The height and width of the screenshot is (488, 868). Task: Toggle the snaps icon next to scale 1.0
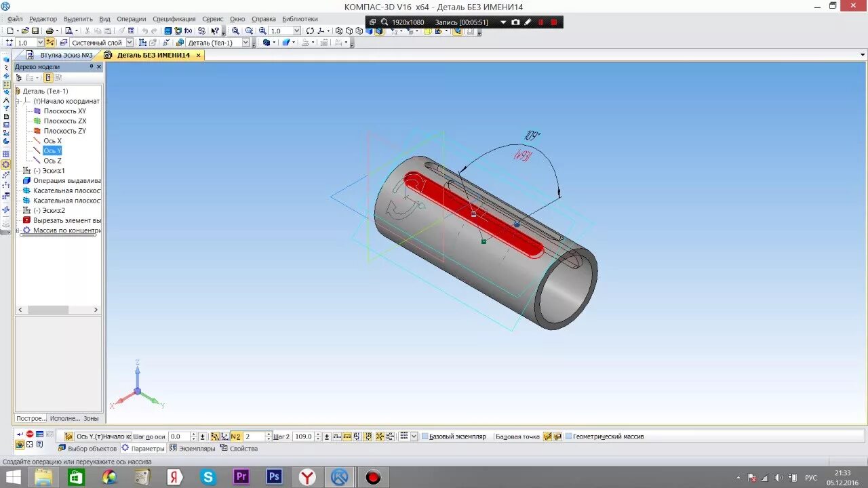(x=50, y=43)
